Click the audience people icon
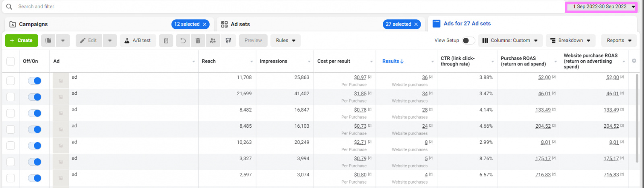Image resolution: width=644 pixels, height=188 pixels. 213,41
